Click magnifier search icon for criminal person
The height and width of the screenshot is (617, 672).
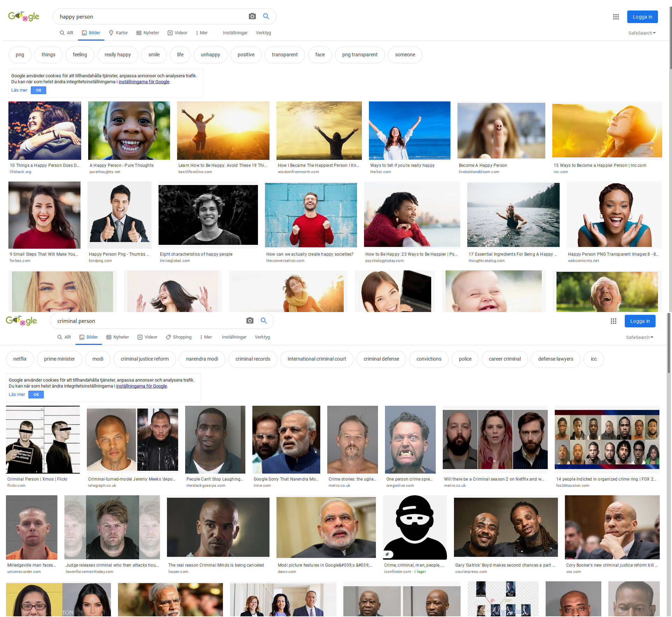(264, 321)
